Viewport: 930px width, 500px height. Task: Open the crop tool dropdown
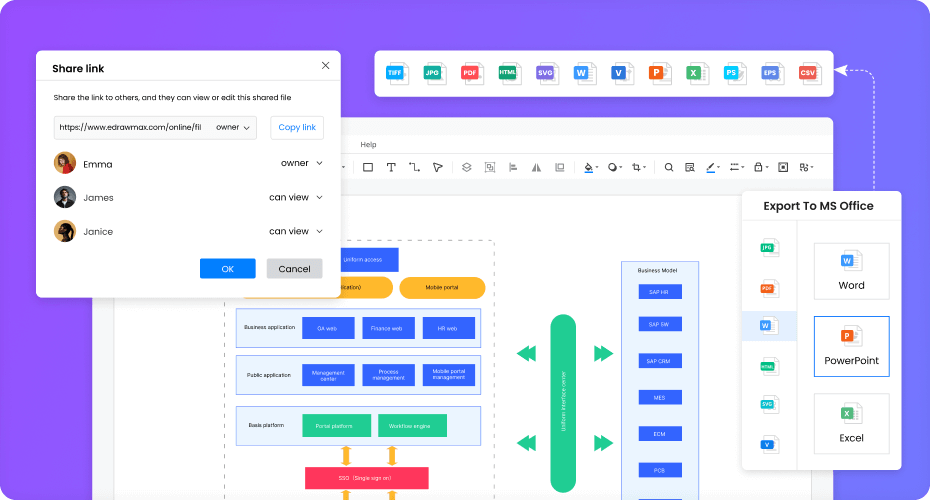pos(638,167)
